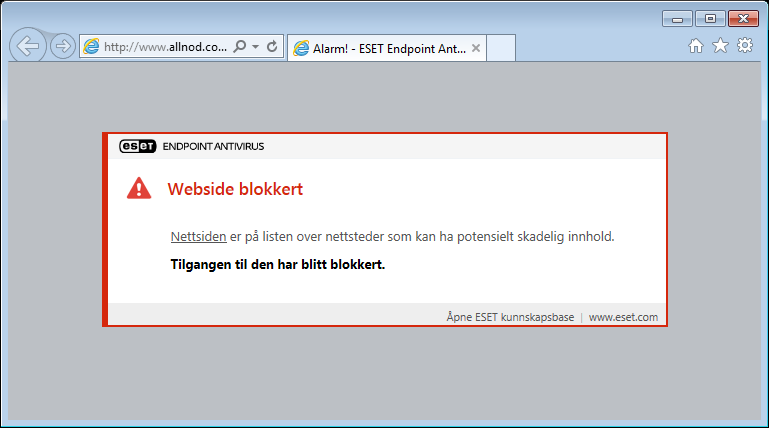Go forward with the Forward arrow button

coord(63,47)
